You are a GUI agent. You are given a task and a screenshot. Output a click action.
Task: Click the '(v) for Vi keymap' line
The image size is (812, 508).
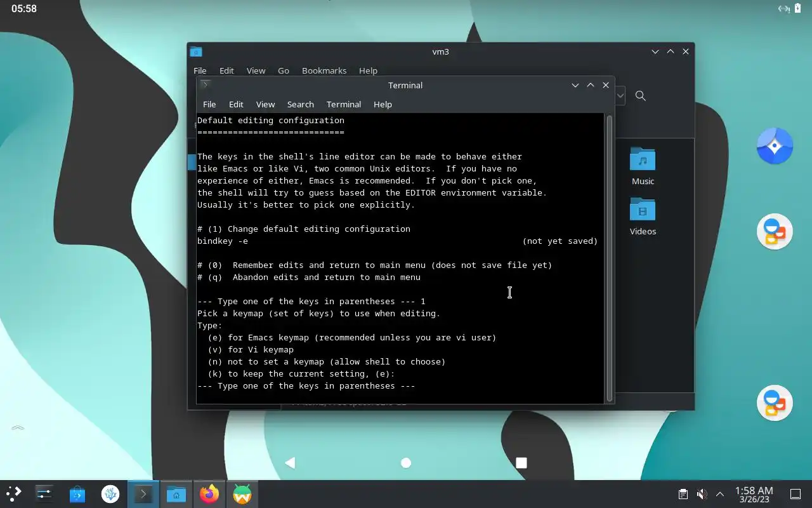click(x=251, y=350)
